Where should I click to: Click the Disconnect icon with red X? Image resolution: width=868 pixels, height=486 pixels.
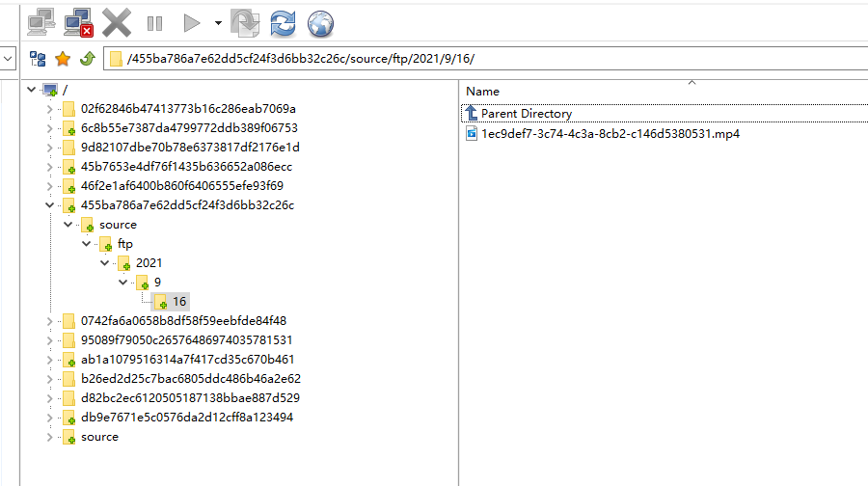point(79,23)
